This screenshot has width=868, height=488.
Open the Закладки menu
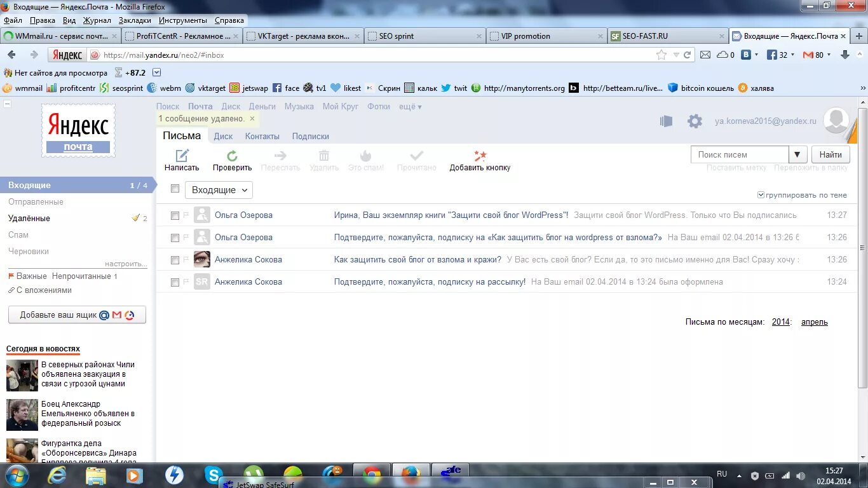click(135, 20)
